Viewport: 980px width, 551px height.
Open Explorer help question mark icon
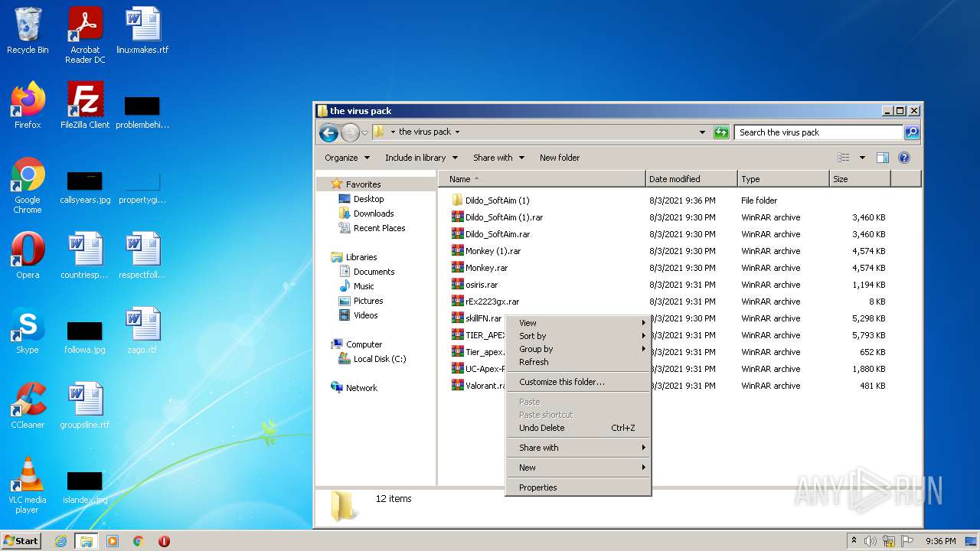(x=903, y=158)
